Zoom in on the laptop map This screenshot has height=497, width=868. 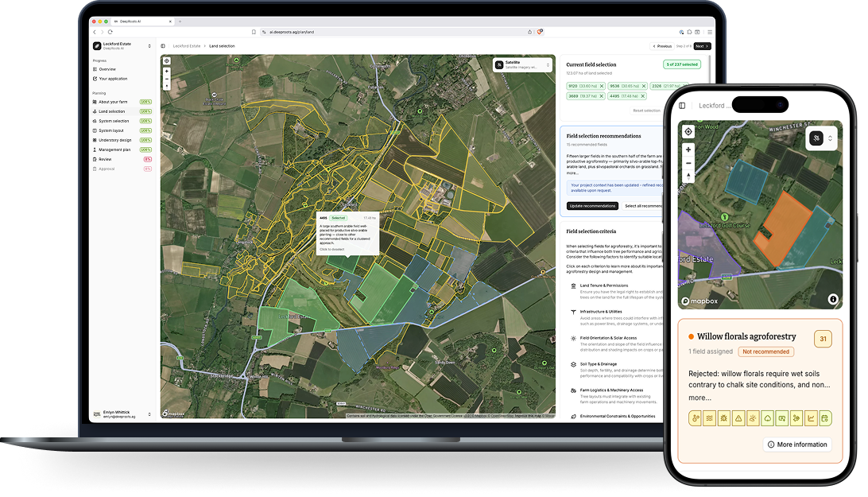click(167, 72)
